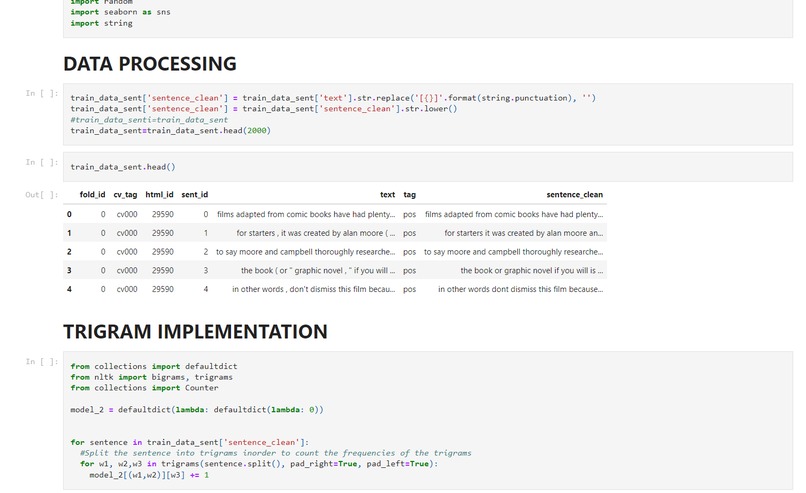Click the 'In [ ]:' prompt of the str.replace cell
The height and width of the screenshot is (493, 806).
[x=42, y=93]
